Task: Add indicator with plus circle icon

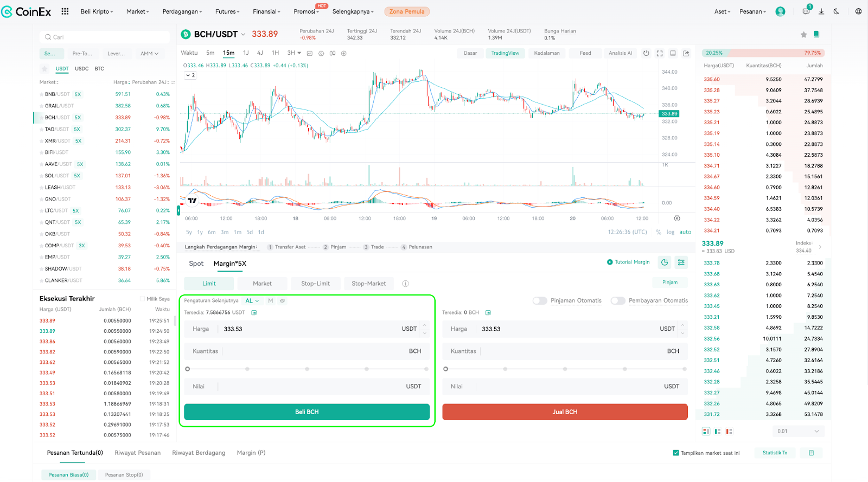Action: [x=344, y=53]
